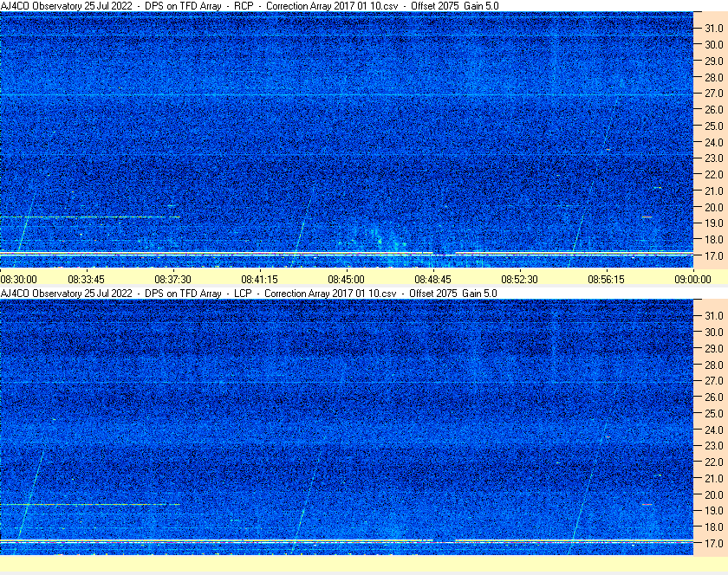Select the 08:48:45 time axis label

click(x=432, y=280)
